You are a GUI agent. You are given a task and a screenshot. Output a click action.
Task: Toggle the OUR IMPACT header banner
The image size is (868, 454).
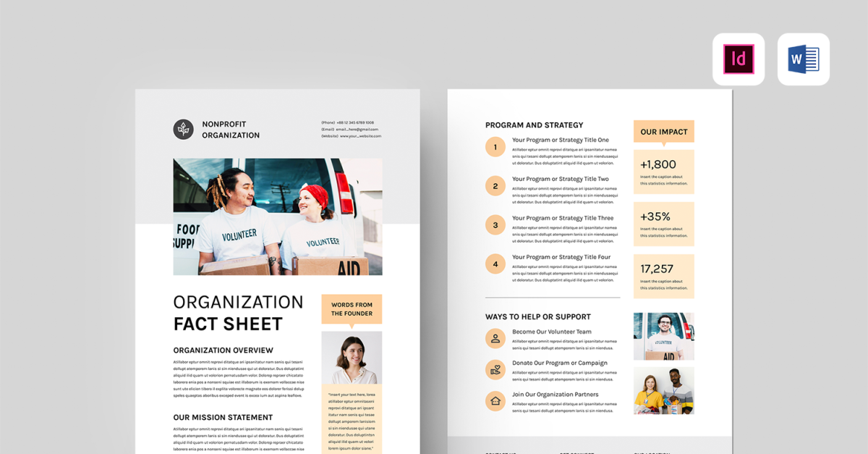(663, 131)
